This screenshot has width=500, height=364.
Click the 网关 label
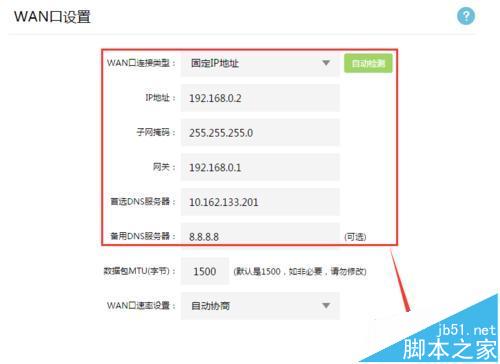point(164,167)
